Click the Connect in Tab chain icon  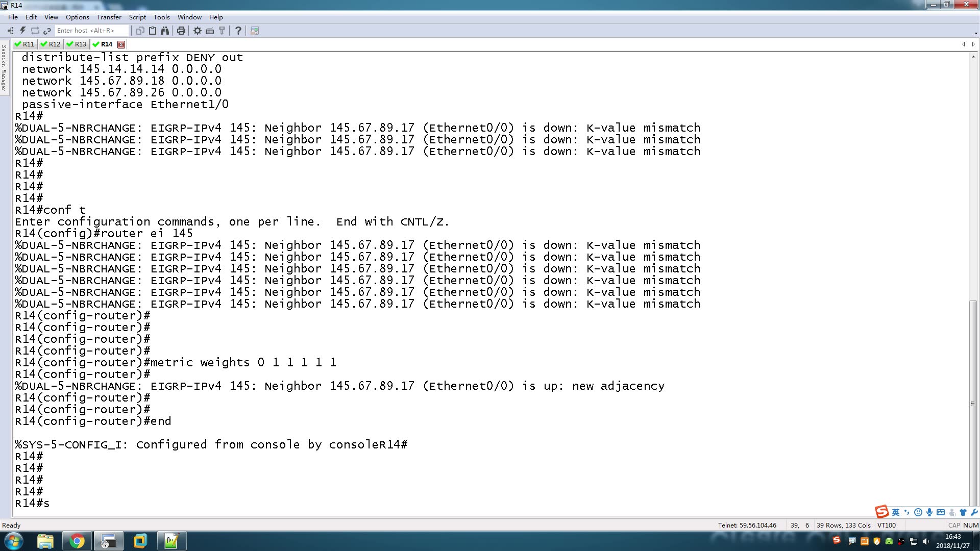pyautogui.click(x=47, y=31)
